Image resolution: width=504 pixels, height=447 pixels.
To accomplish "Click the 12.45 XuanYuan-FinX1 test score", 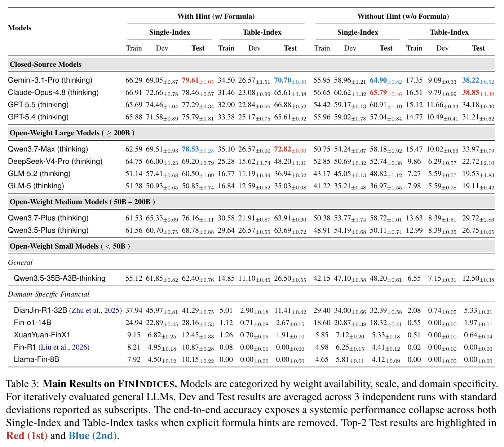I will click(198, 335).
